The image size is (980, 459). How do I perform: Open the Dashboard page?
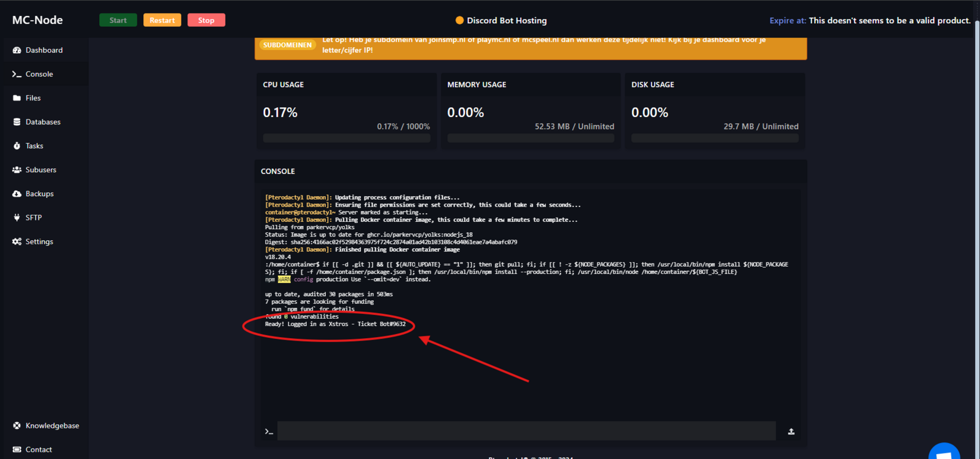coord(44,50)
